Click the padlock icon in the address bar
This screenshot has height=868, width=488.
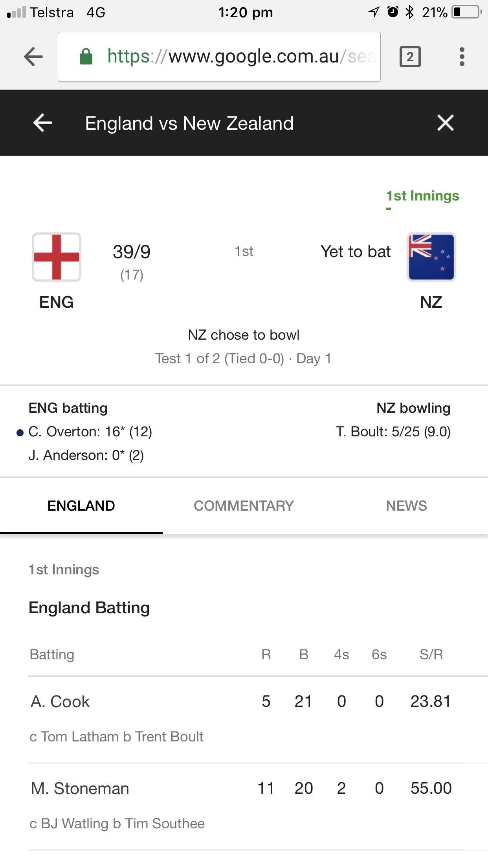tap(86, 56)
